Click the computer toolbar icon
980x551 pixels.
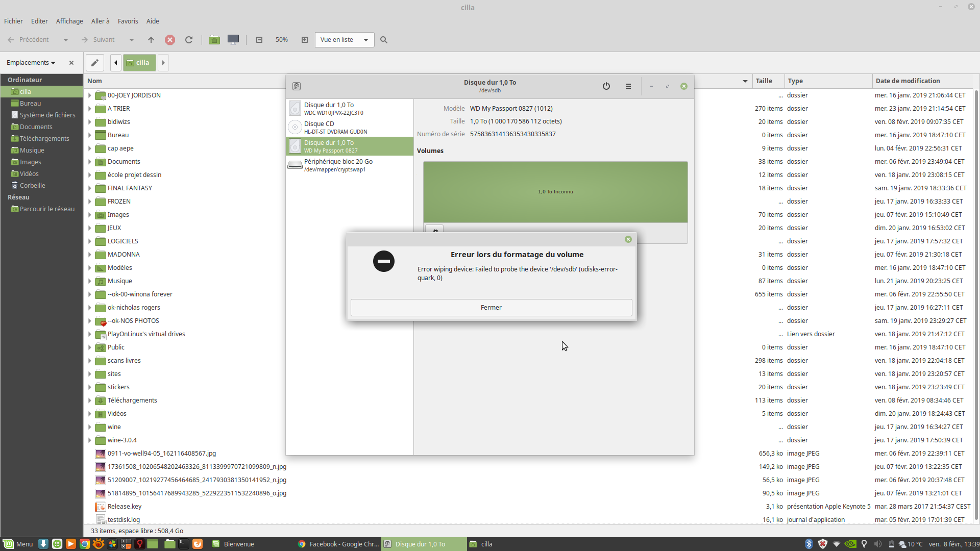[x=233, y=40]
